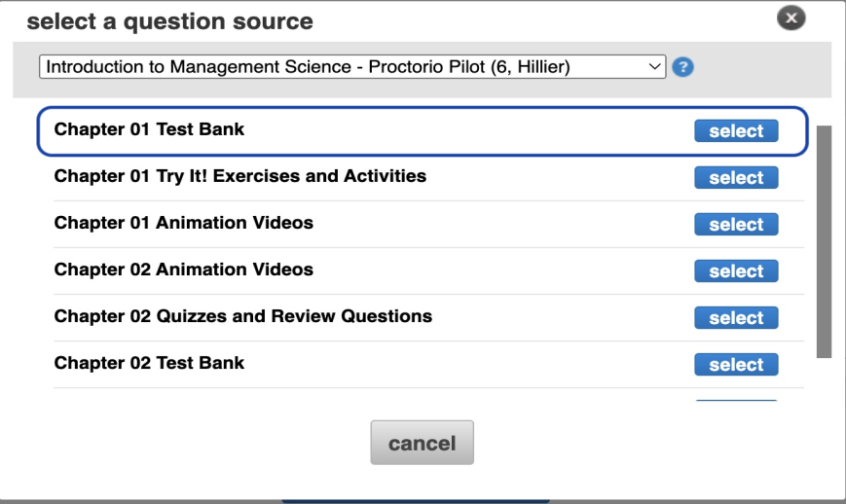This screenshot has width=846, height=504.
Task: Click the vertical scrollbar in the source list
Action: (x=824, y=241)
